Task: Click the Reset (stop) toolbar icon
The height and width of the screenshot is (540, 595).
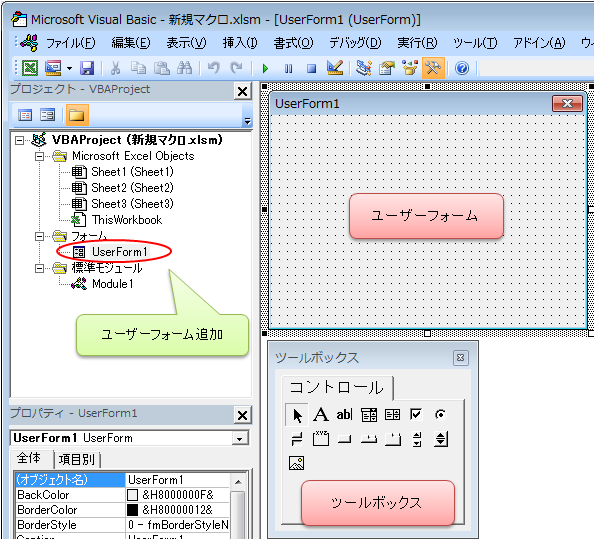Action: (312, 69)
